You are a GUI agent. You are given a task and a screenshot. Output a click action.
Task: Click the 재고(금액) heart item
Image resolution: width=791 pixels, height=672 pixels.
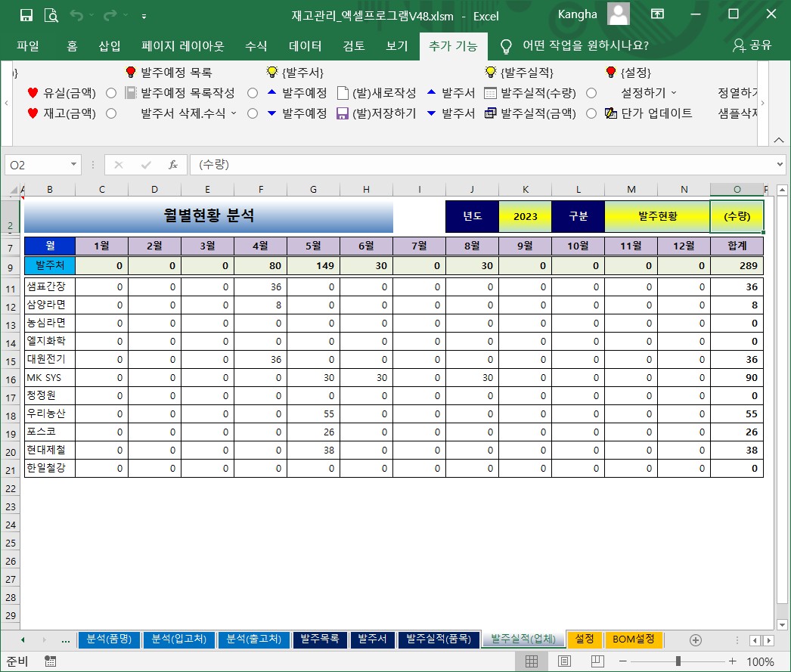pyautogui.click(x=61, y=113)
